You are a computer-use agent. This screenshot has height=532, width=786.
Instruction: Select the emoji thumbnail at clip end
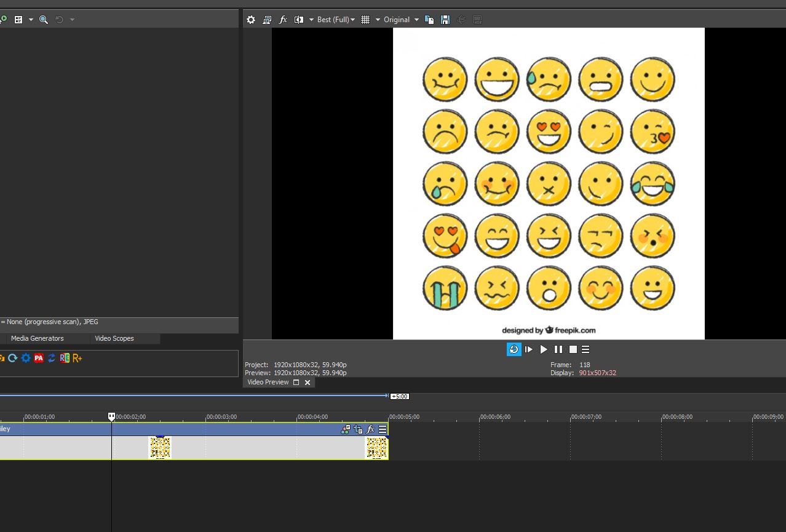coord(376,448)
